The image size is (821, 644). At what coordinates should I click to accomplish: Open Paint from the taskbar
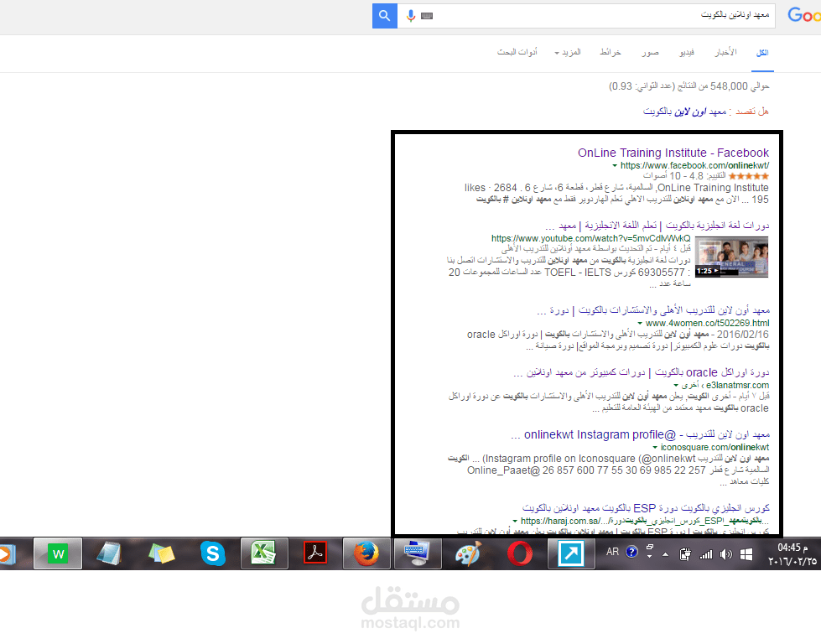468,553
